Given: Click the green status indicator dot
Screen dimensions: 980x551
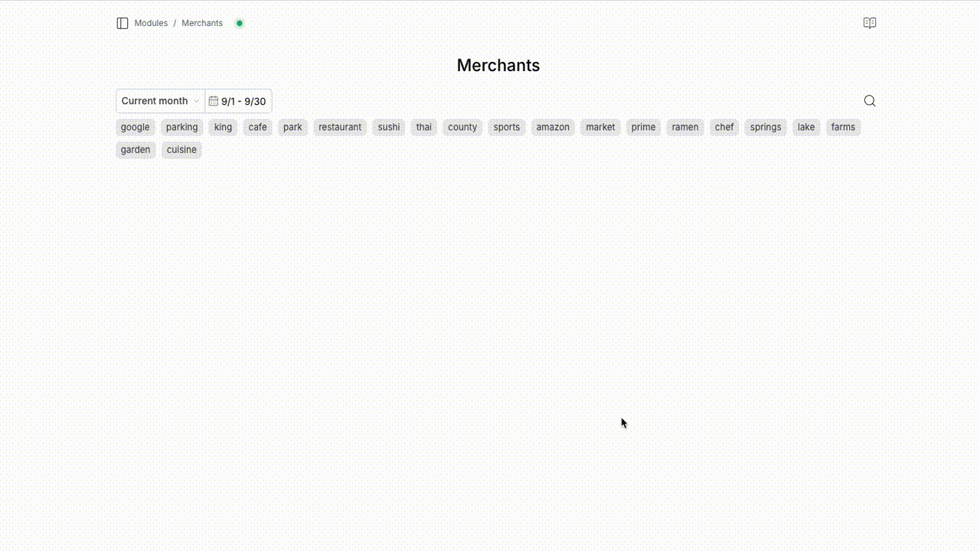Looking at the screenshot, I should point(239,23).
